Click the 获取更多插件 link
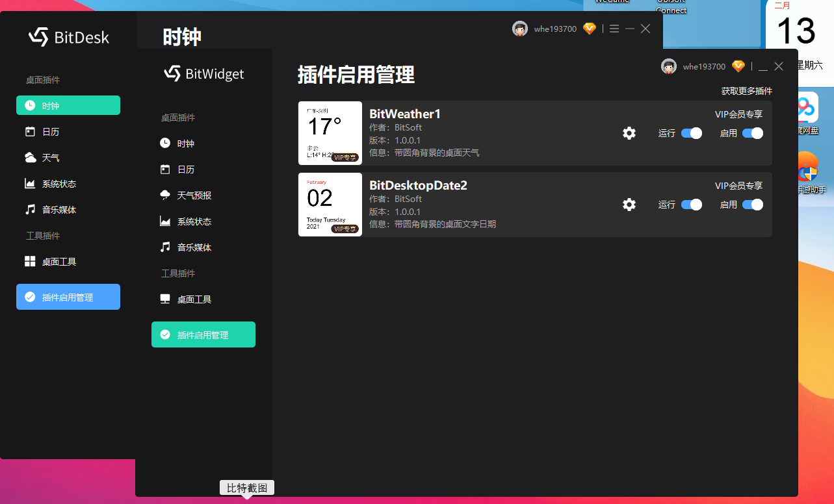834x504 pixels. [747, 91]
